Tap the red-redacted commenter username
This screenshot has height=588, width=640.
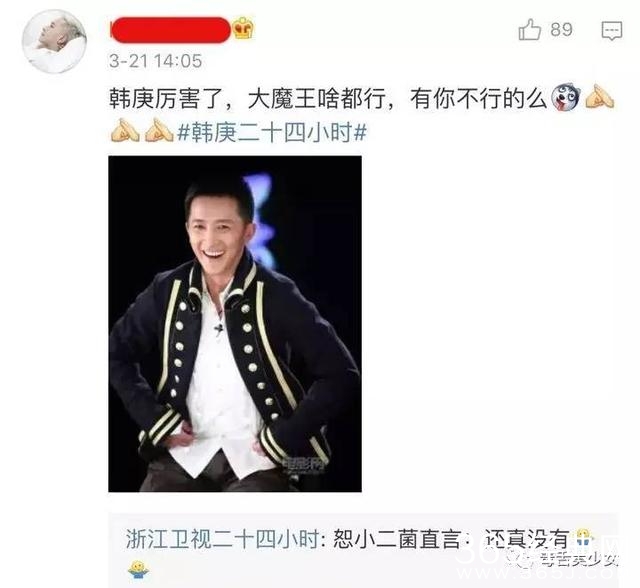click(171, 30)
